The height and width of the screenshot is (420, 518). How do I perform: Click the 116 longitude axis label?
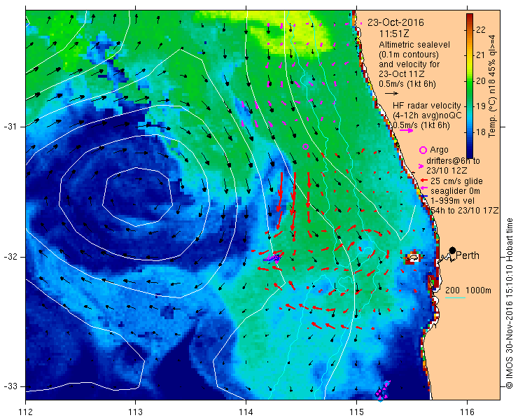(467, 412)
